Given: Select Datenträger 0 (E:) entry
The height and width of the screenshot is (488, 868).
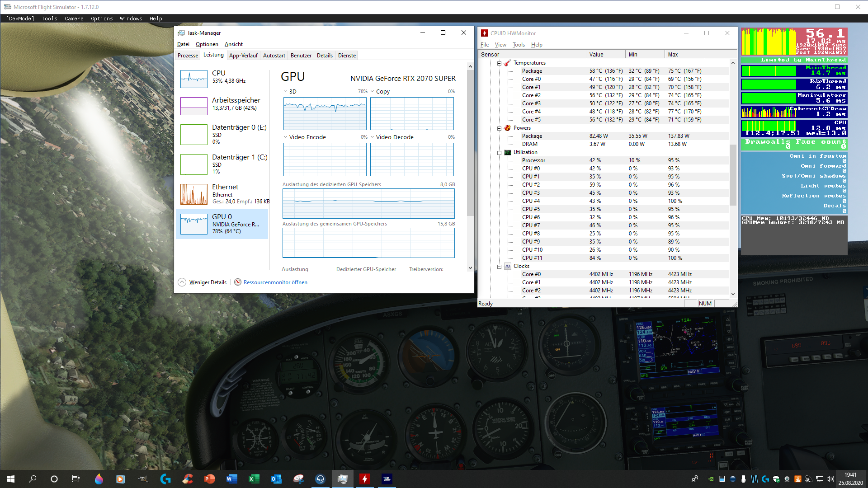Looking at the screenshot, I should (222, 134).
